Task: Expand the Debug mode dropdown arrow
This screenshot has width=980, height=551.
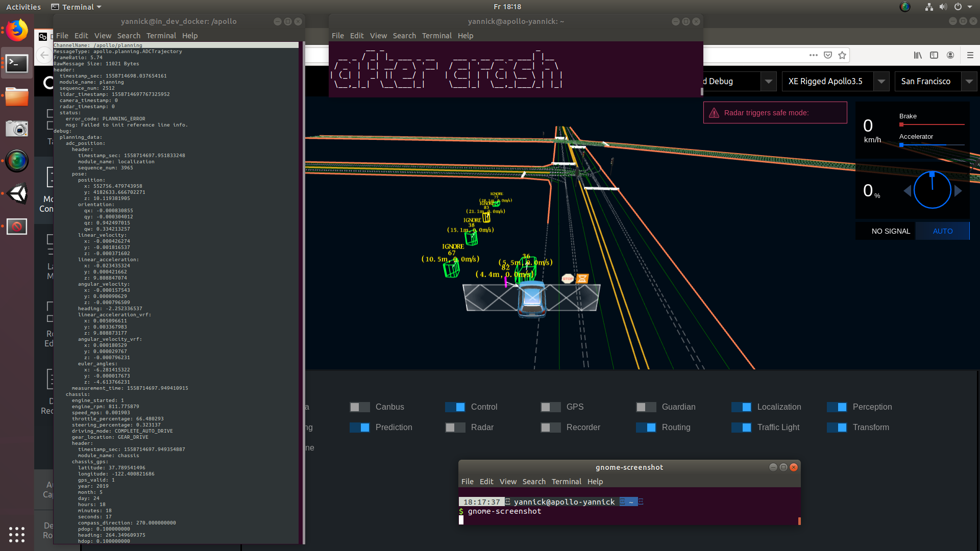Action: pos(768,82)
